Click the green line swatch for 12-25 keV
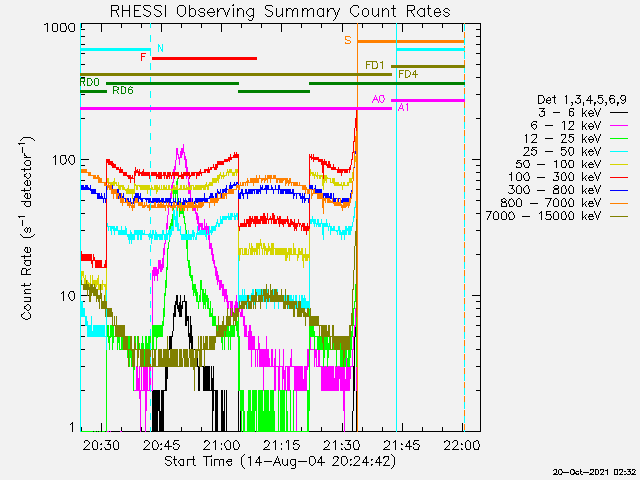The image size is (640, 480). [618, 139]
